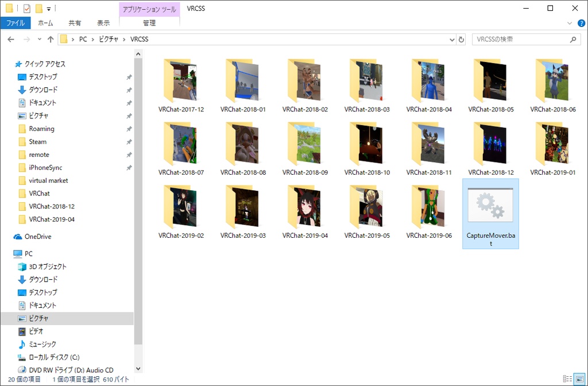Select the VRChat-2018-05 folder
The height and width of the screenshot is (386, 588).
(491, 86)
